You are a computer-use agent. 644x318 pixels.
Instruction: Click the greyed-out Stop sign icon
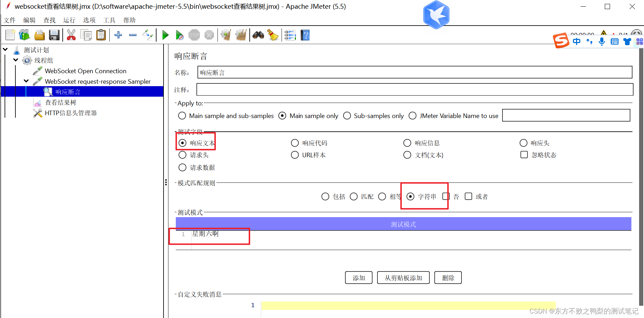(x=194, y=35)
